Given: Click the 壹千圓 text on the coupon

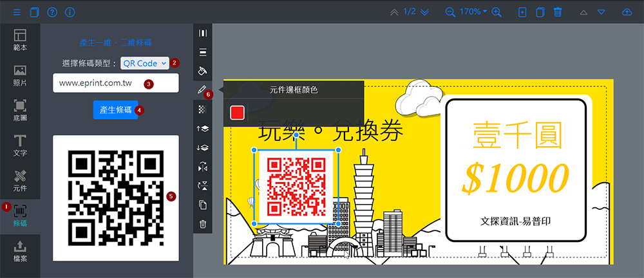Looking at the screenshot, I should [516, 136].
